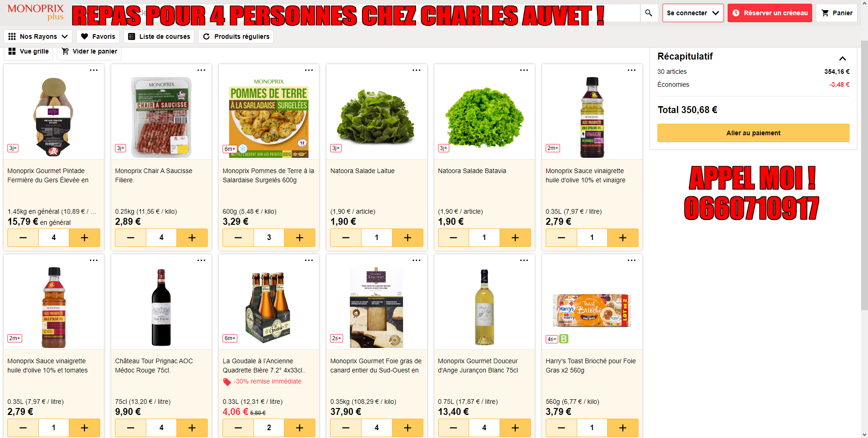Expand the Nos Rayons dropdown
This screenshot has height=438, width=868.
coord(38,36)
